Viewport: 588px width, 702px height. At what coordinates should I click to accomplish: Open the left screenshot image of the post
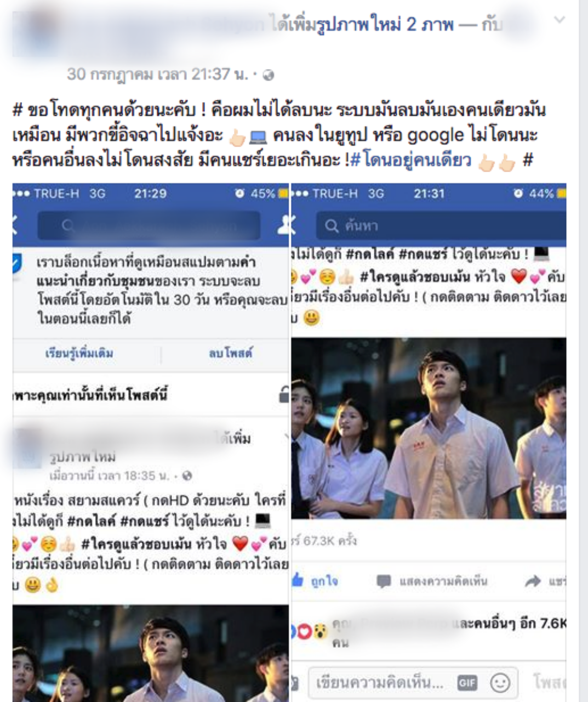(x=151, y=443)
